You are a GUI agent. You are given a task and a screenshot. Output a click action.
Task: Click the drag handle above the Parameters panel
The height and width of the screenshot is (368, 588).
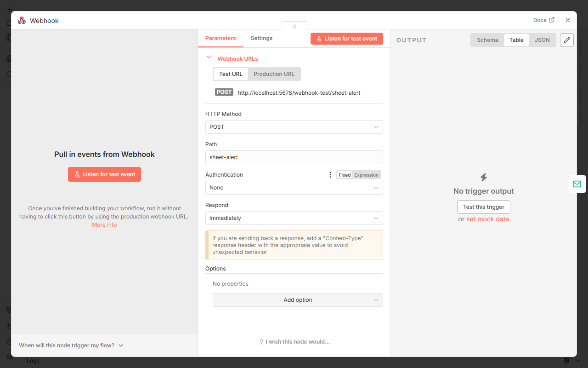pos(294,26)
